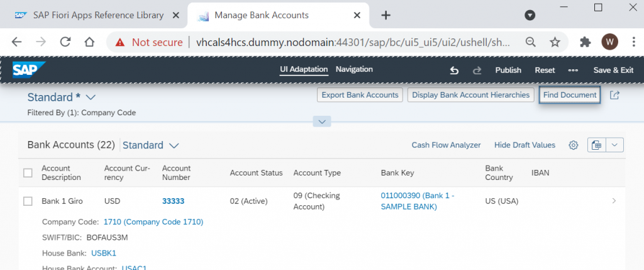Close the SAP Fiori Apps Reference Library tab
This screenshot has height=270, width=644.
click(x=176, y=16)
